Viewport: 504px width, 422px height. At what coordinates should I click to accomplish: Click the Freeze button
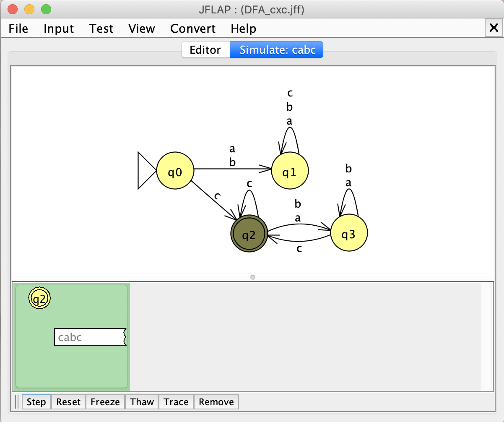(105, 402)
